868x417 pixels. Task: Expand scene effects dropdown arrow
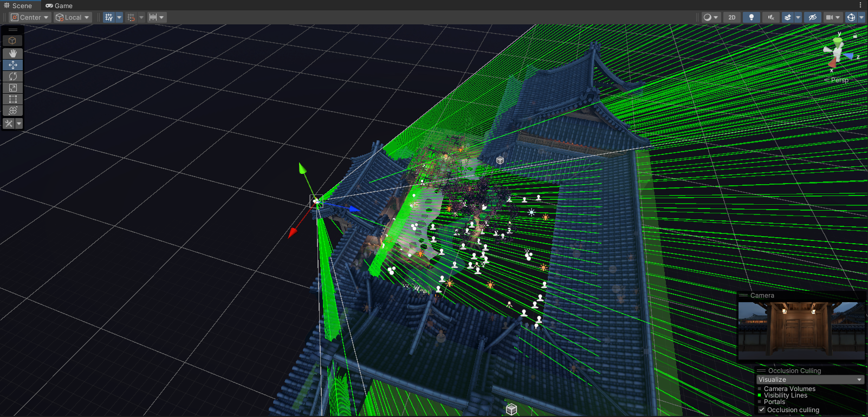[x=798, y=17]
